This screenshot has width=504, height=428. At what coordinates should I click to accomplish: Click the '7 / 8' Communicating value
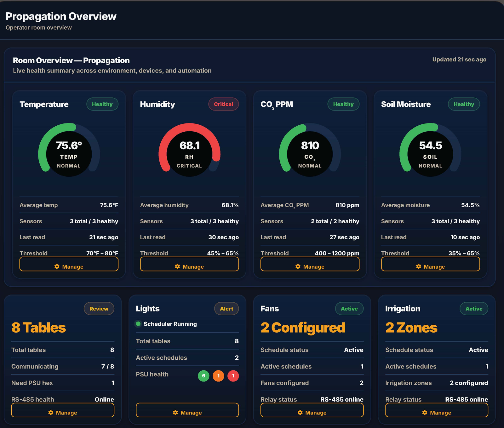click(x=108, y=366)
